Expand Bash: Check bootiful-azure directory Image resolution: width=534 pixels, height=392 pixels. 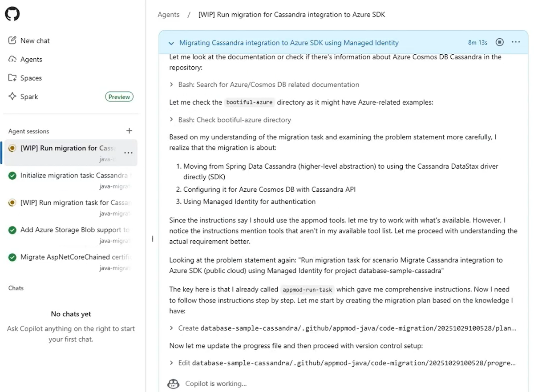point(172,120)
